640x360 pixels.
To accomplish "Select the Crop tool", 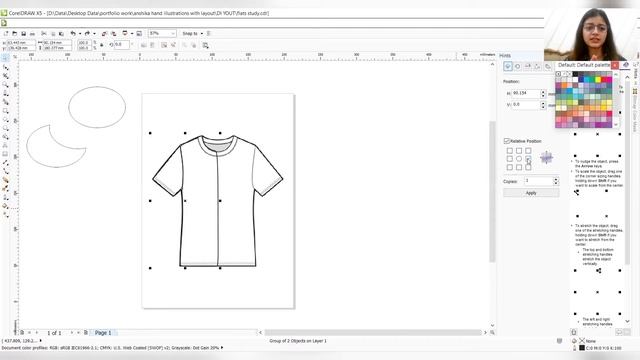I will point(5,76).
